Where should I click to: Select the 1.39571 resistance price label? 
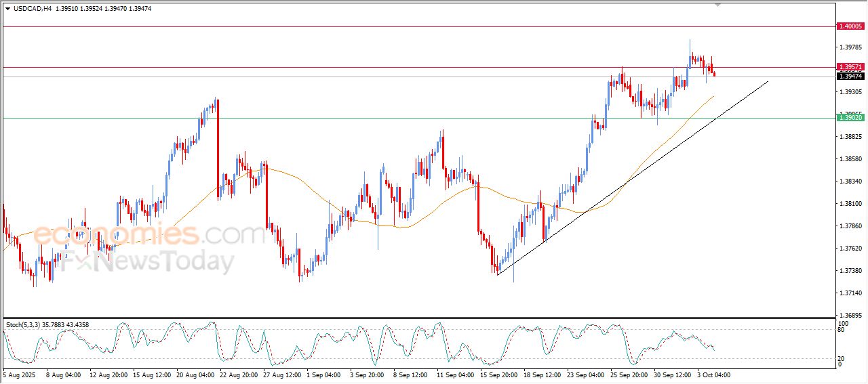850,67
